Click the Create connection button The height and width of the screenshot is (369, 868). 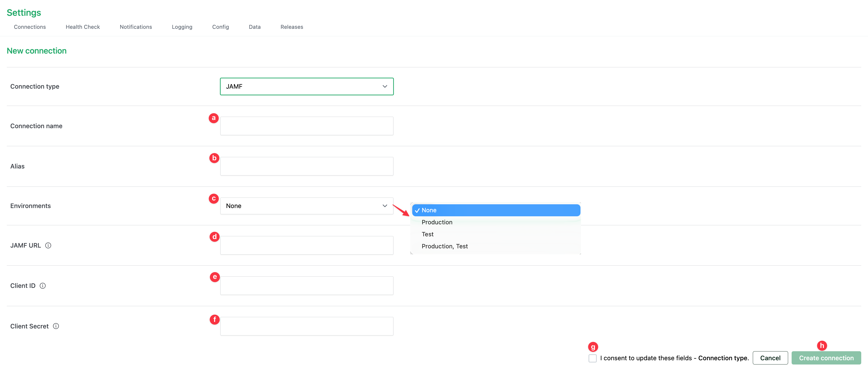826,358
